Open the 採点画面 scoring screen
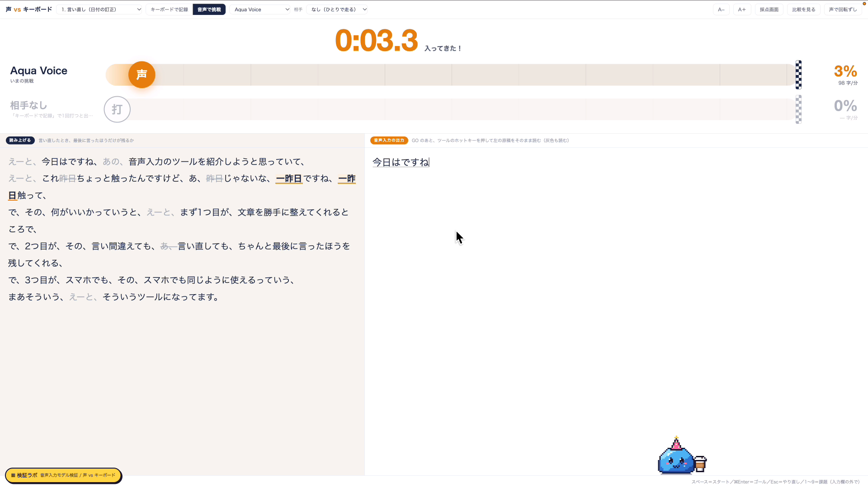The image size is (868, 488). pyautogui.click(x=769, y=9)
